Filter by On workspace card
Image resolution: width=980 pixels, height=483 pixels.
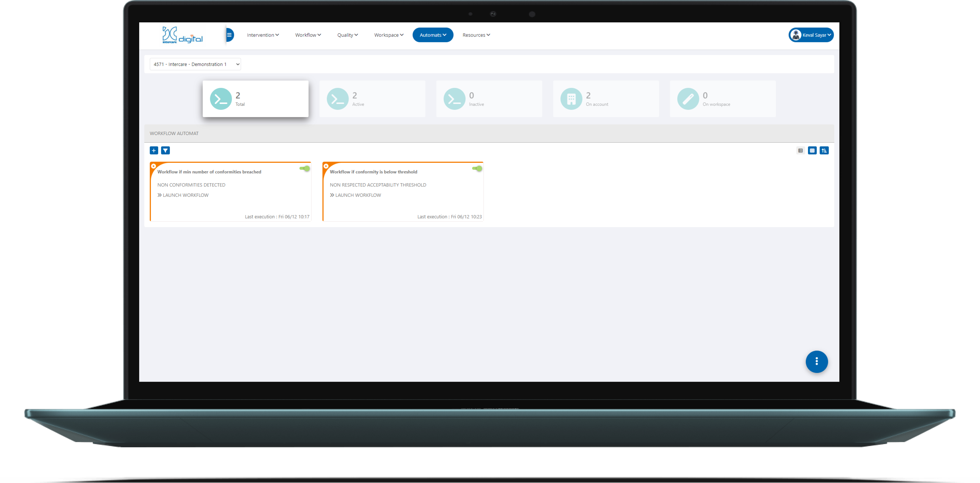pos(723,99)
